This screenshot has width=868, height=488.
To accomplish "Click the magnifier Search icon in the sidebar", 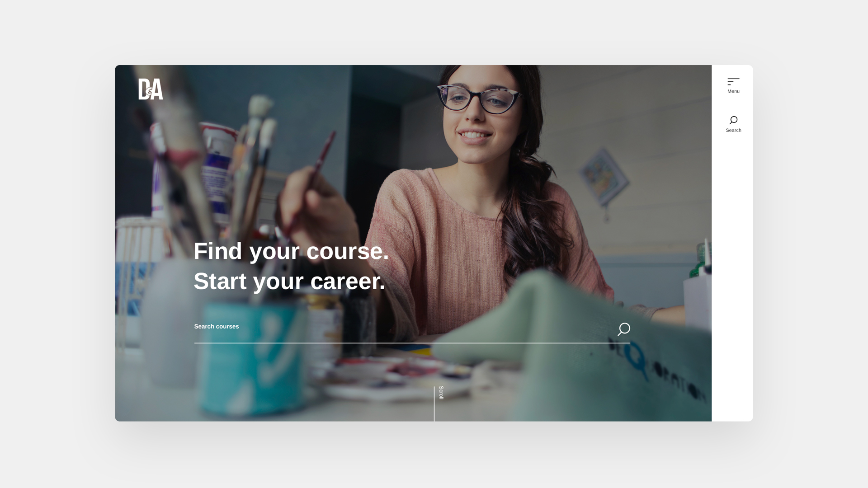I will coord(733,120).
